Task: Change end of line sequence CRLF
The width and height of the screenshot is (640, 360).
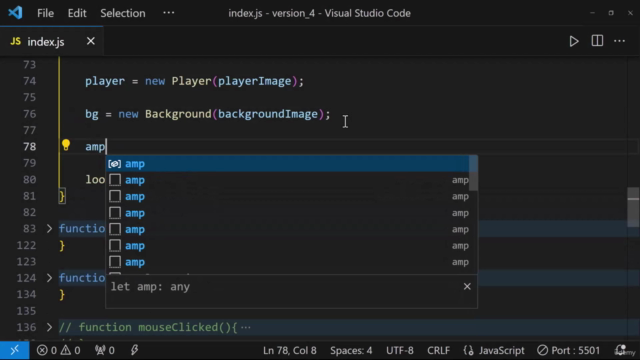Action: (438, 350)
